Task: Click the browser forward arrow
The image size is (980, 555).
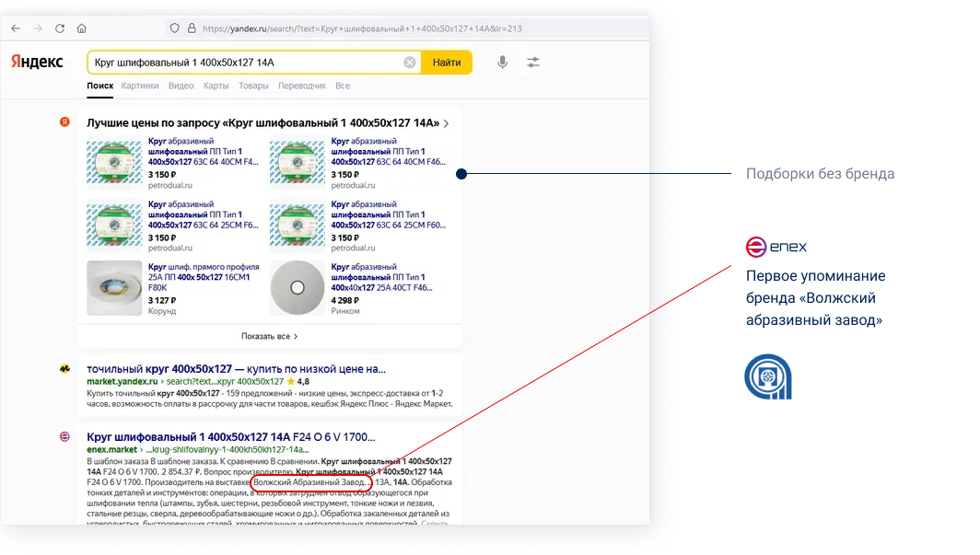Action: 38,29
